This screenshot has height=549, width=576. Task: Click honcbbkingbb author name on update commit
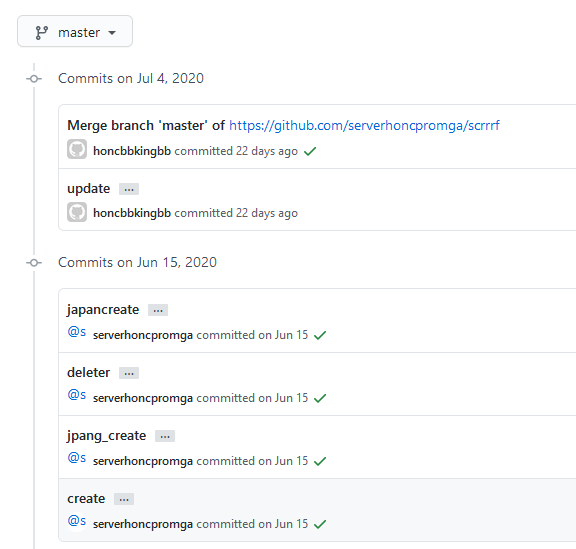pyautogui.click(x=132, y=213)
